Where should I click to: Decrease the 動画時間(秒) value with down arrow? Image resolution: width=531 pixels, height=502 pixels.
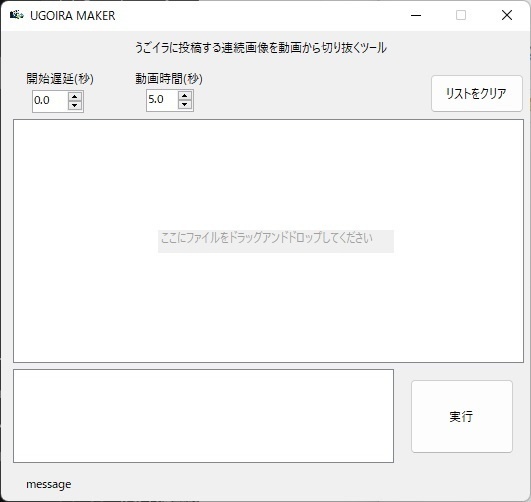pyautogui.click(x=185, y=104)
